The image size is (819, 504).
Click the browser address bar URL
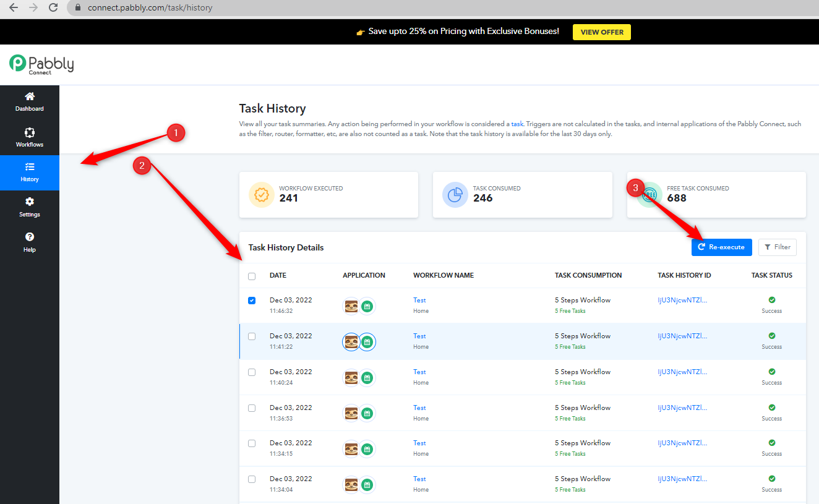tap(150, 8)
